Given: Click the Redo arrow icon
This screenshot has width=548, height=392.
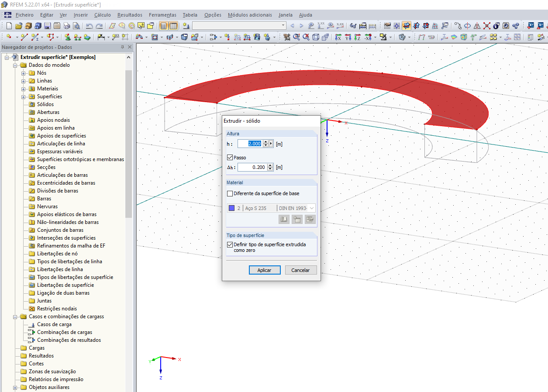Looking at the screenshot, I should click(99, 26).
